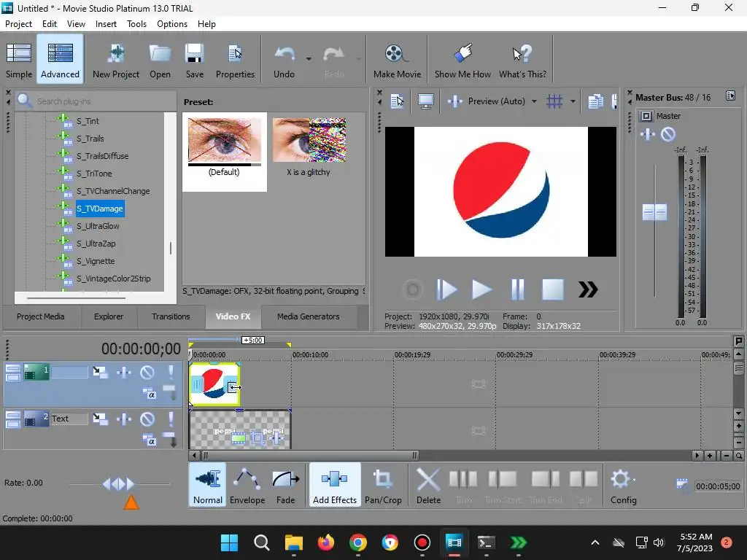This screenshot has height=560, width=747.
Task: Switch to Transitions tab
Action: [171, 316]
